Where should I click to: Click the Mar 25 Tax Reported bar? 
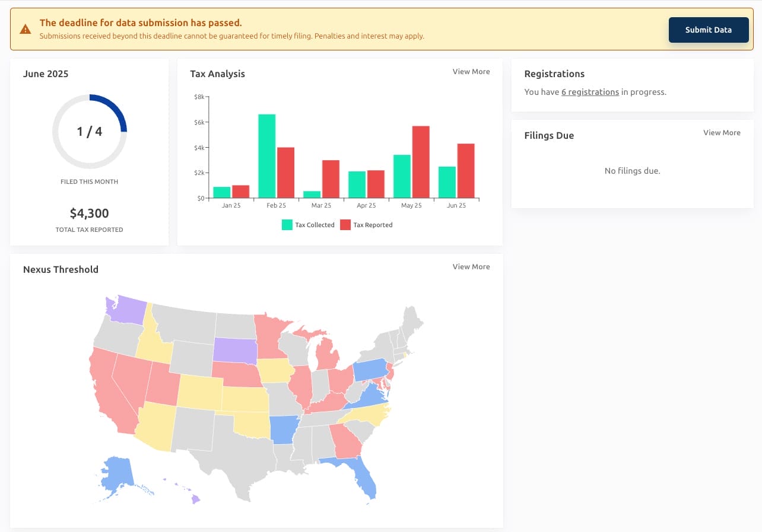coord(331,179)
